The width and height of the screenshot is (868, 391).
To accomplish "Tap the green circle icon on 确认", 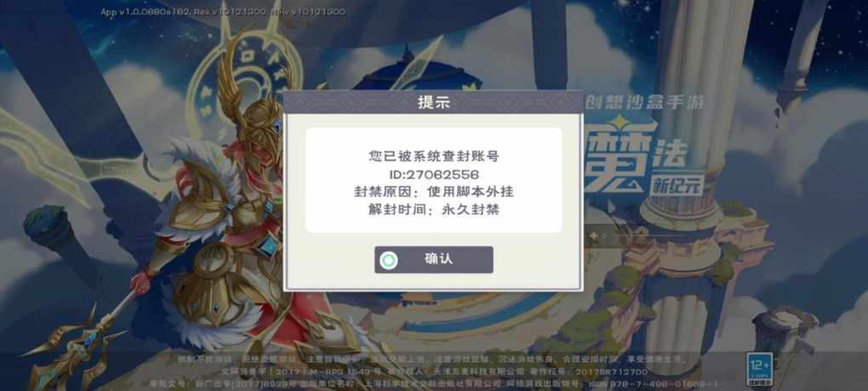I will click(x=389, y=260).
